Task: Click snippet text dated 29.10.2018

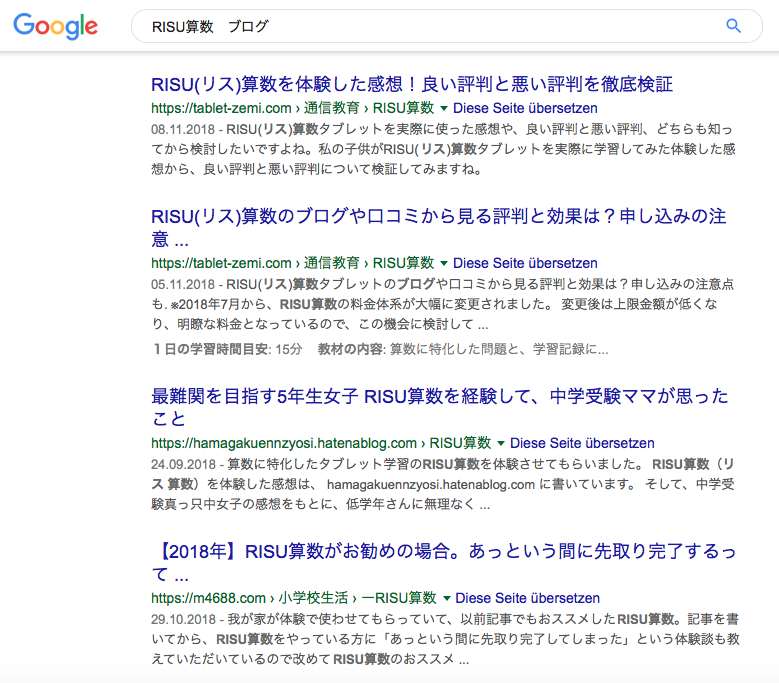Action: coord(445,639)
